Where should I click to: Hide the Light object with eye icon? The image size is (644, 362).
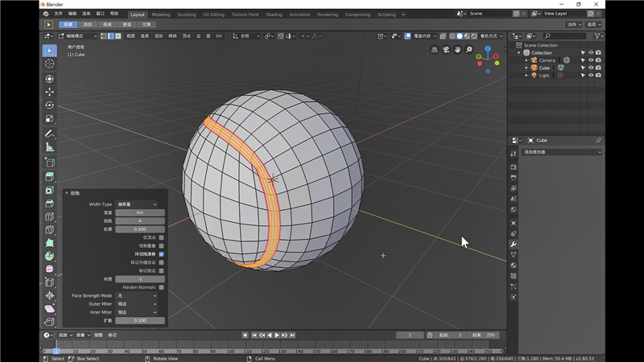(591, 75)
